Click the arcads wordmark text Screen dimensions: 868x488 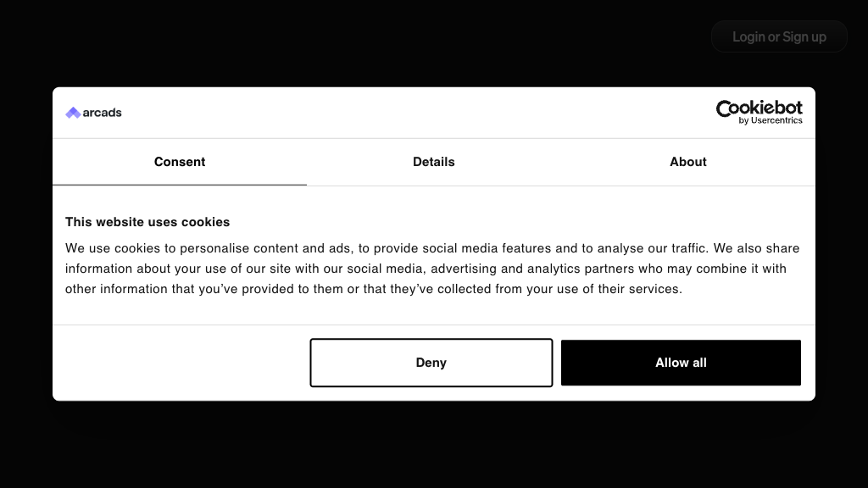coord(103,113)
